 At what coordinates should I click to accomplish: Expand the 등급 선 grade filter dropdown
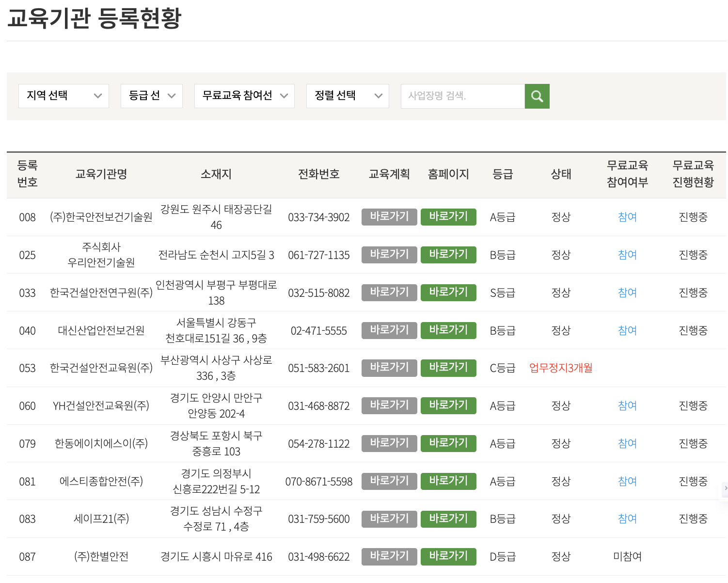[x=151, y=96]
